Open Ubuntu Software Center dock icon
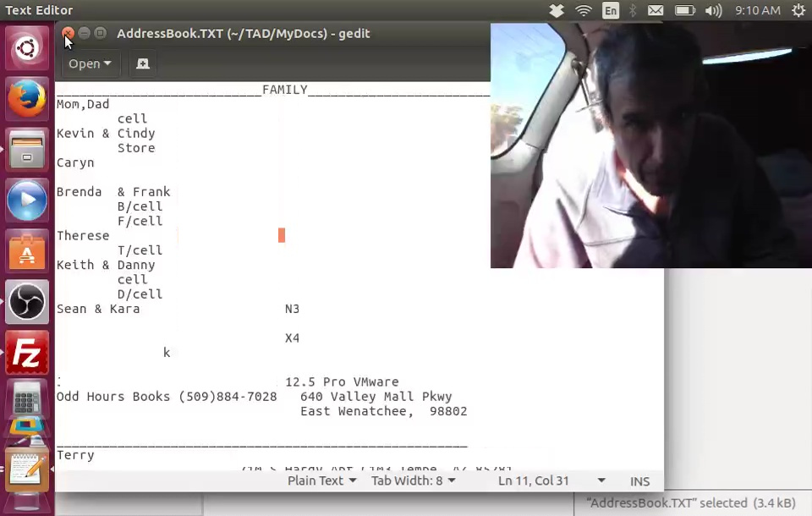 pyautogui.click(x=27, y=250)
